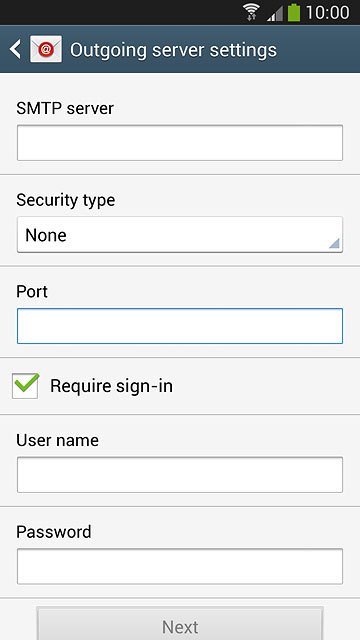Select the None security option text
This screenshot has height=640, width=360.
click(46, 236)
